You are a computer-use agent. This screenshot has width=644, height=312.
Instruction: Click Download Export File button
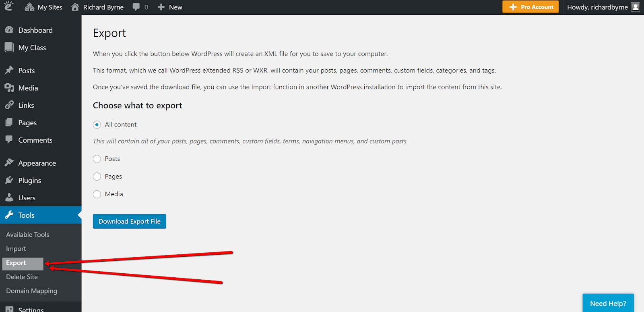(130, 221)
